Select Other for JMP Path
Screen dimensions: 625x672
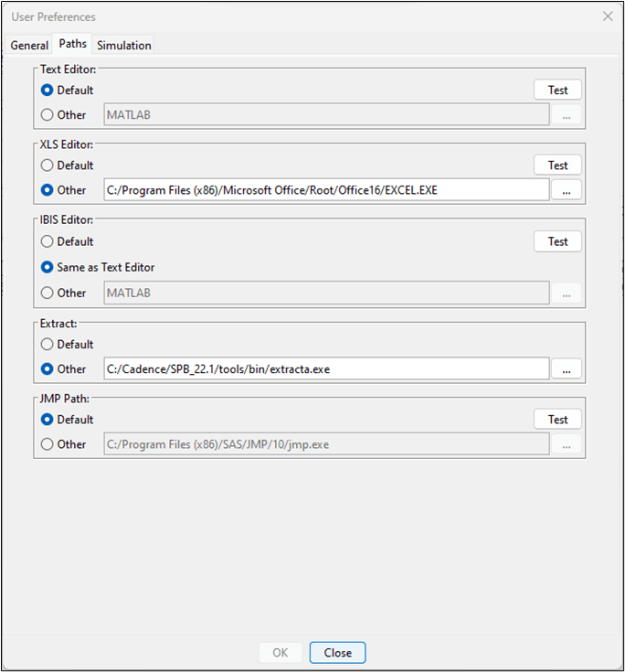pos(47,444)
